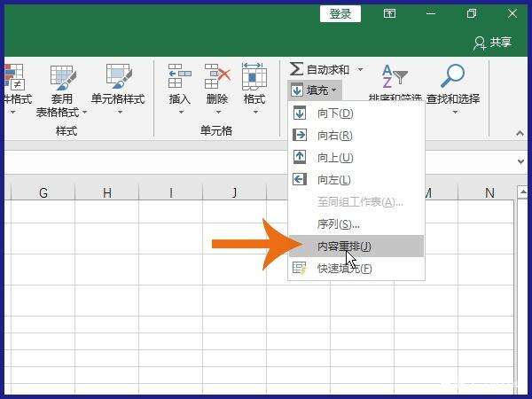Open the 查找和选择 magnifier icon
This screenshot has height=399, width=532.
(452, 76)
